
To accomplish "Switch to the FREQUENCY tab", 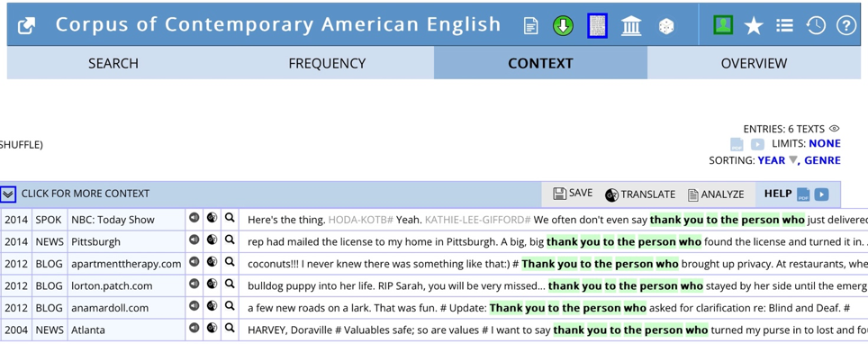I will [x=327, y=63].
